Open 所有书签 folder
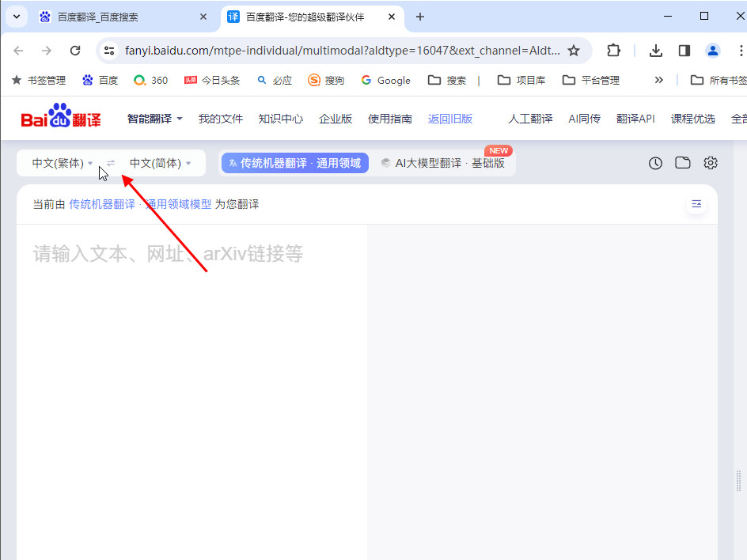747x560 pixels. click(x=719, y=81)
